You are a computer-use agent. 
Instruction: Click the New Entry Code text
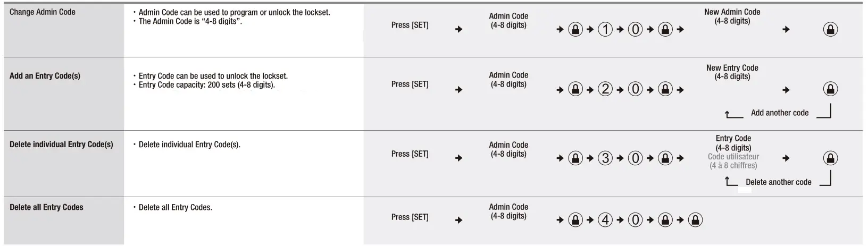[732, 68]
